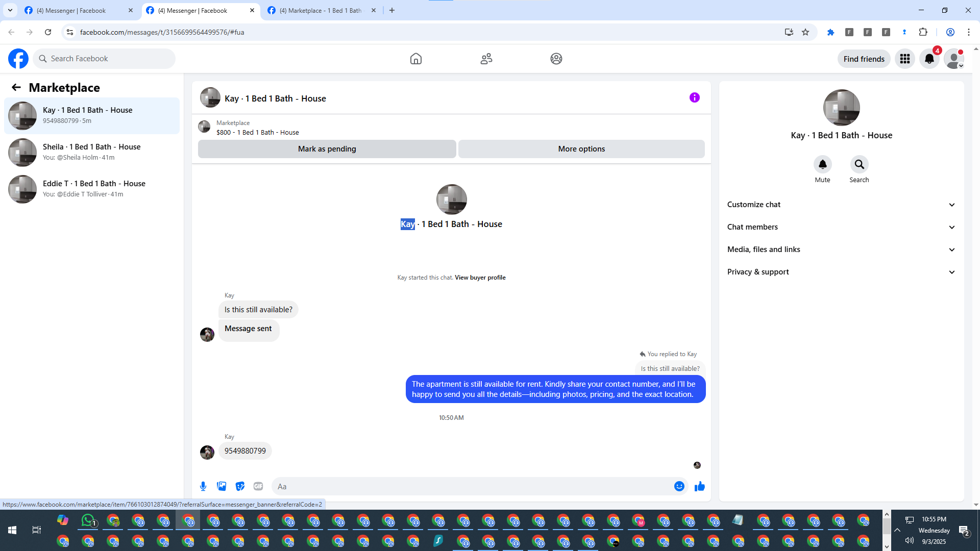
Task: Open the Groups icon in top navigation
Action: tap(556, 59)
